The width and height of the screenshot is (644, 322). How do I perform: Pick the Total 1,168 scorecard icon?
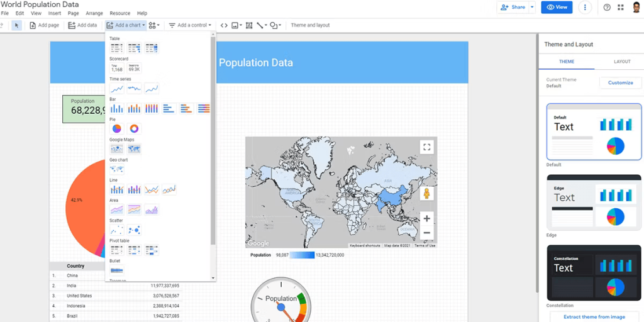click(116, 68)
